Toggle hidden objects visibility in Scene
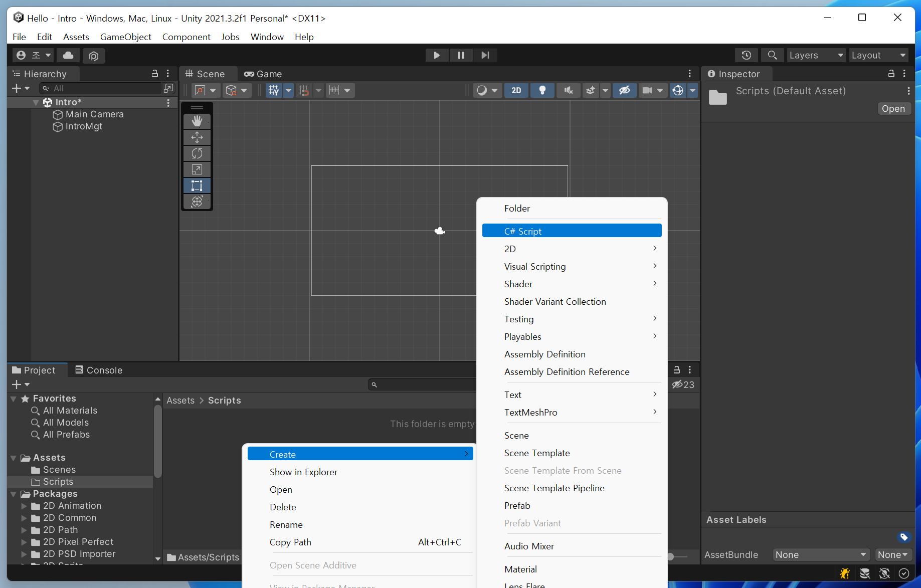The height and width of the screenshot is (588, 921). [x=625, y=90]
